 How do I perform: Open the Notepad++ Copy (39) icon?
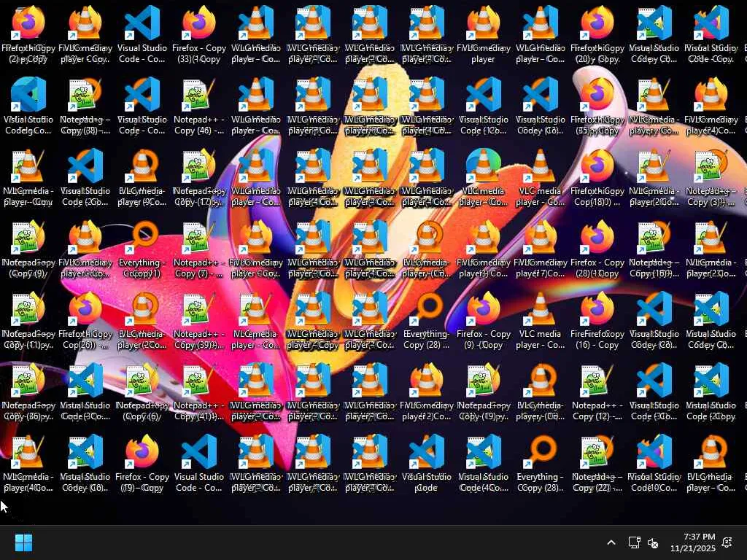(x=199, y=321)
